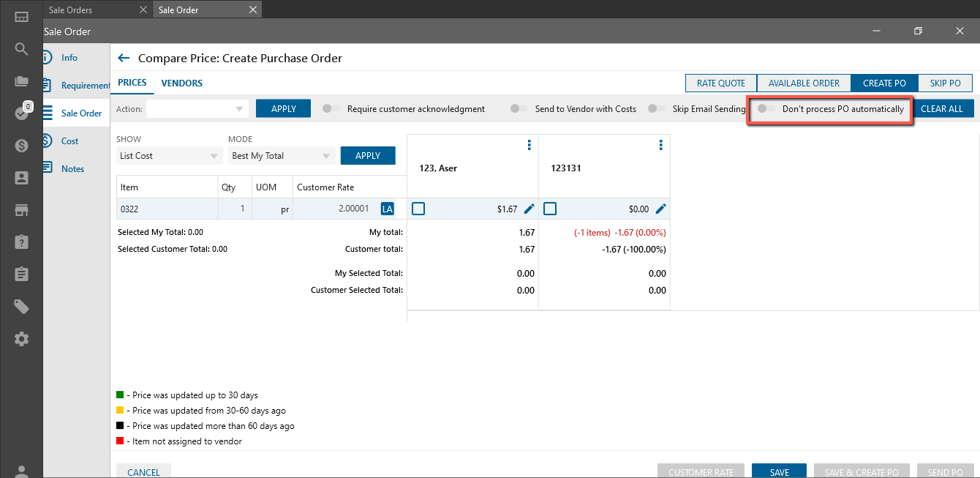Click the pencil edit icon next to $0.00
The width and height of the screenshot is (980, 478).
pos(660,209)
